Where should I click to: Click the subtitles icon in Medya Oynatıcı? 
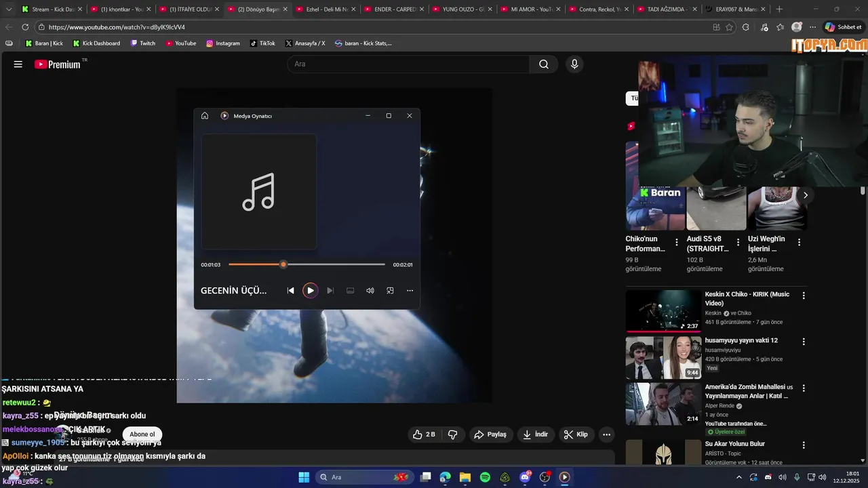coord(351,291)
